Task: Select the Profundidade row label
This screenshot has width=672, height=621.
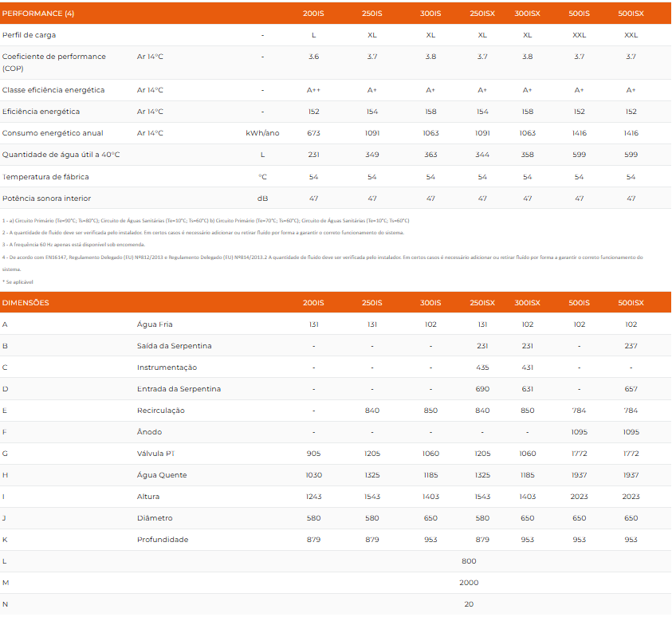Action: click(x=163, y=540)
